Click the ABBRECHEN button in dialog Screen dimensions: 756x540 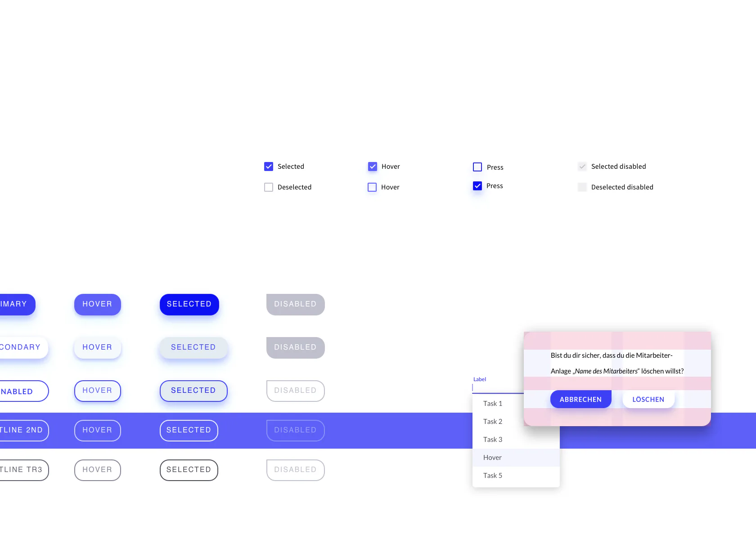[x=581, y=399]
